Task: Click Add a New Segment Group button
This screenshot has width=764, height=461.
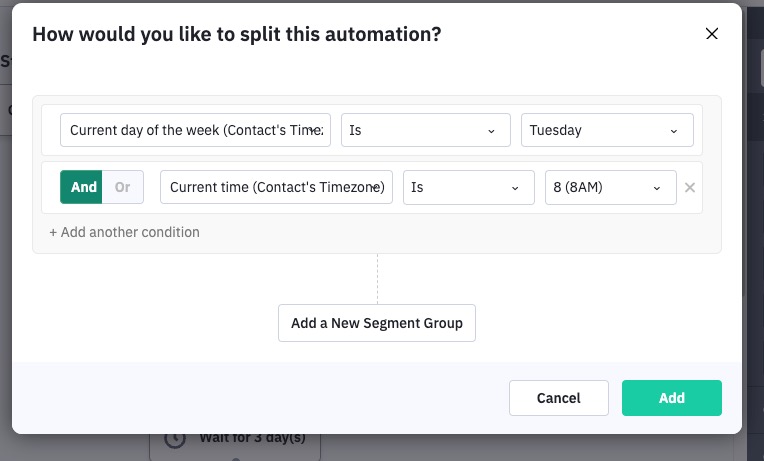Action: 377,323
